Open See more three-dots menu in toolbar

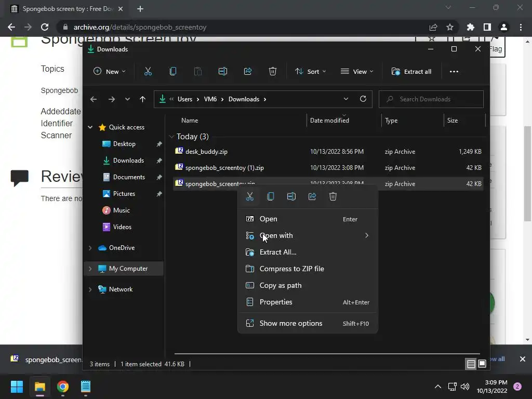(x=454, y=72)
